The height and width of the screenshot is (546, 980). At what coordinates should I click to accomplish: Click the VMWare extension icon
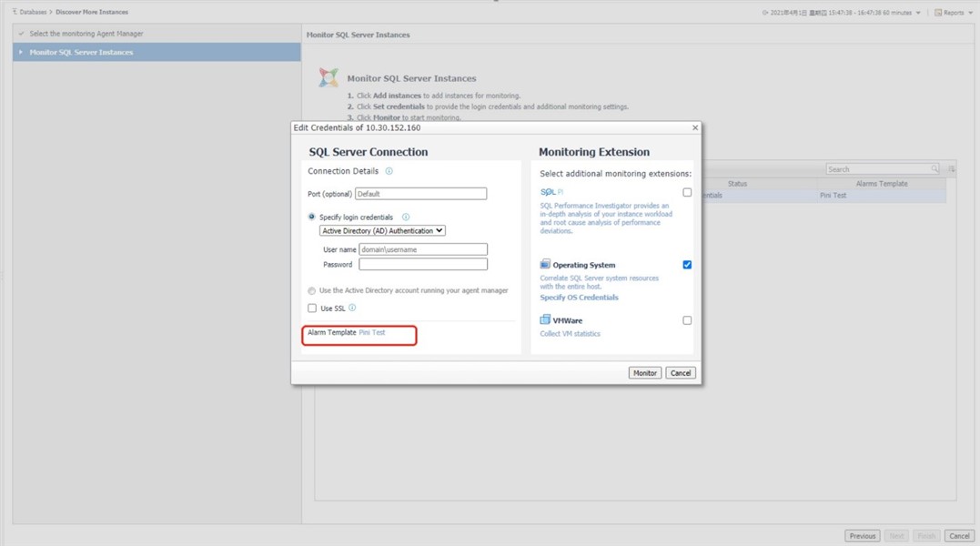pos(545,319)
